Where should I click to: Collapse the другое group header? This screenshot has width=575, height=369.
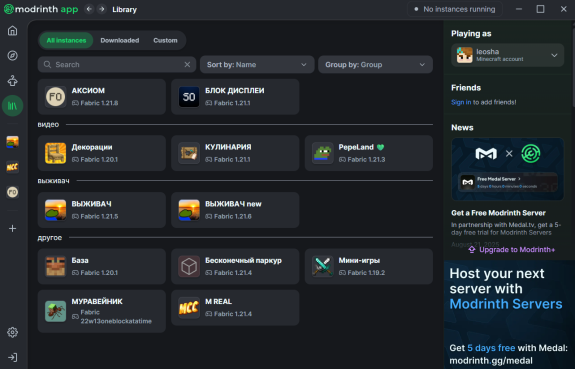coord(50,238)
